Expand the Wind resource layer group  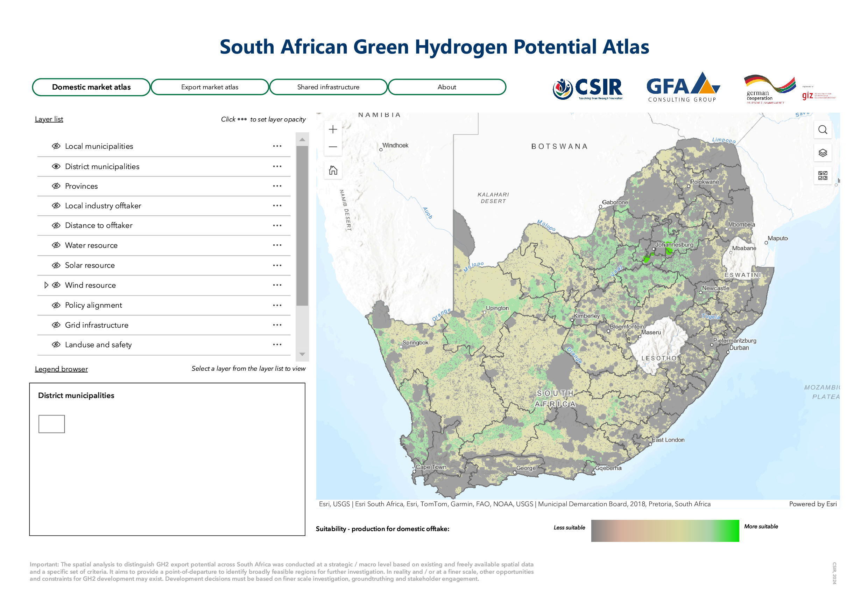point(46,285)
